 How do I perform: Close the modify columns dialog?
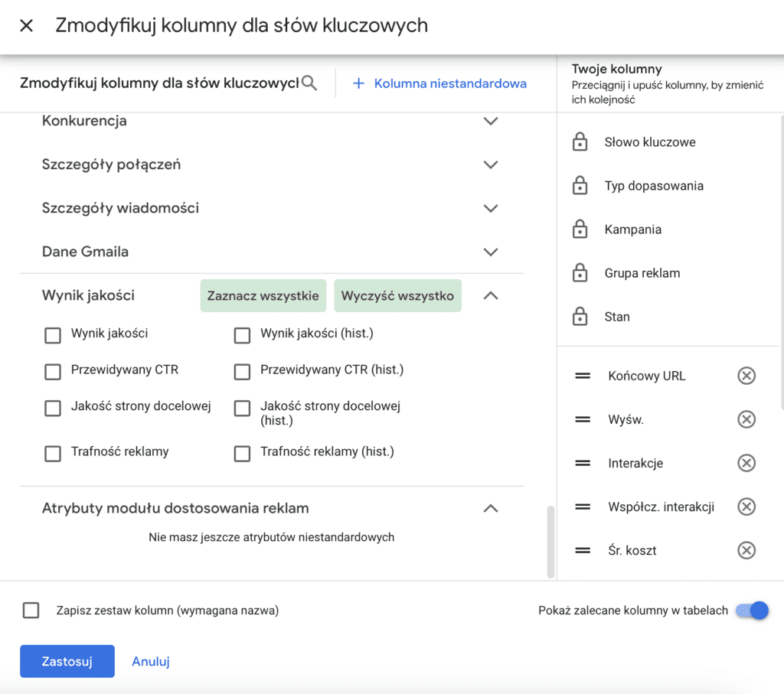click(x=27, y=26)
